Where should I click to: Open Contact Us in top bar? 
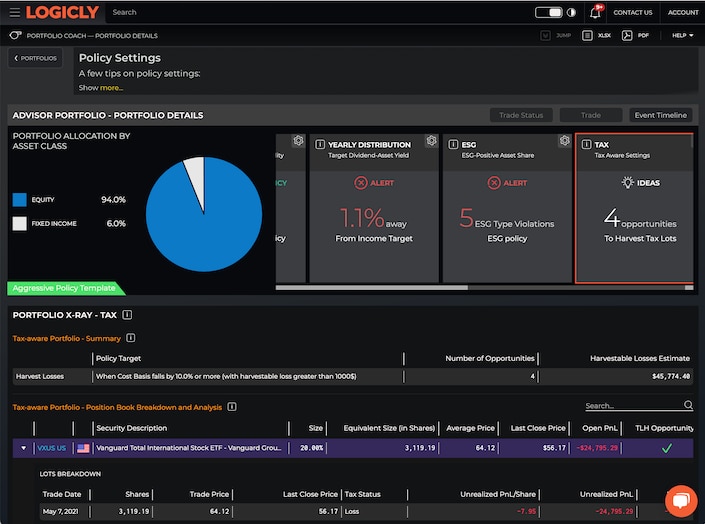click(x=632, y=12)
